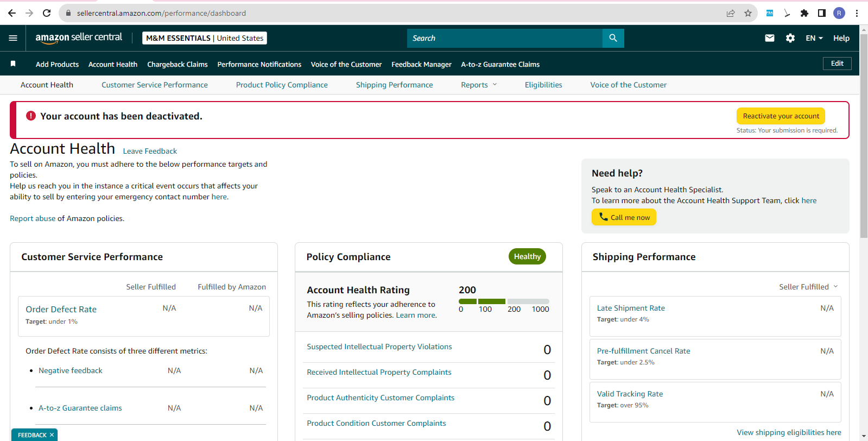The height and width of the screenshot is (441, 868).
Task: Click the Amazon Seller Central logo
Action: pyautogui.click(x=79, y=37)
